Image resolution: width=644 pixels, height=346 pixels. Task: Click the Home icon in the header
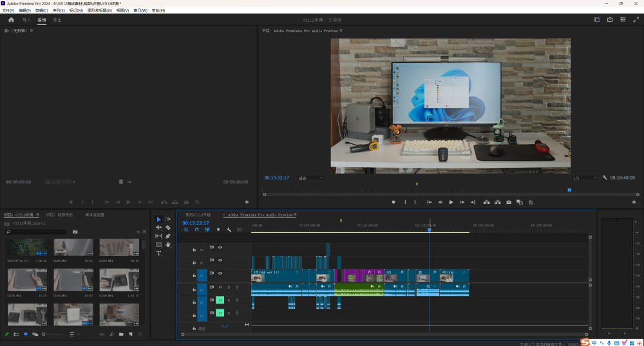click(x=11, y=20)
